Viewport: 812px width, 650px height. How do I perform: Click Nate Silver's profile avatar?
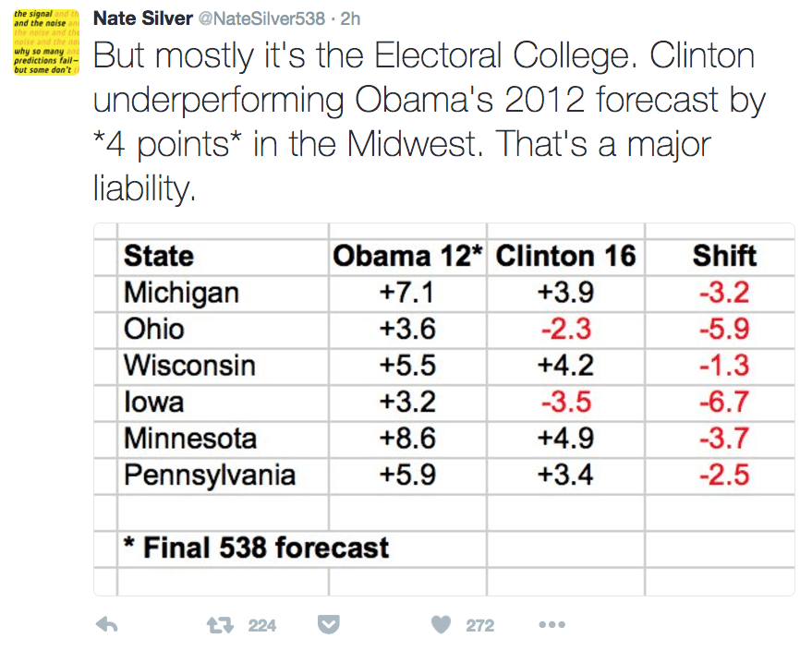coord(45,42)
